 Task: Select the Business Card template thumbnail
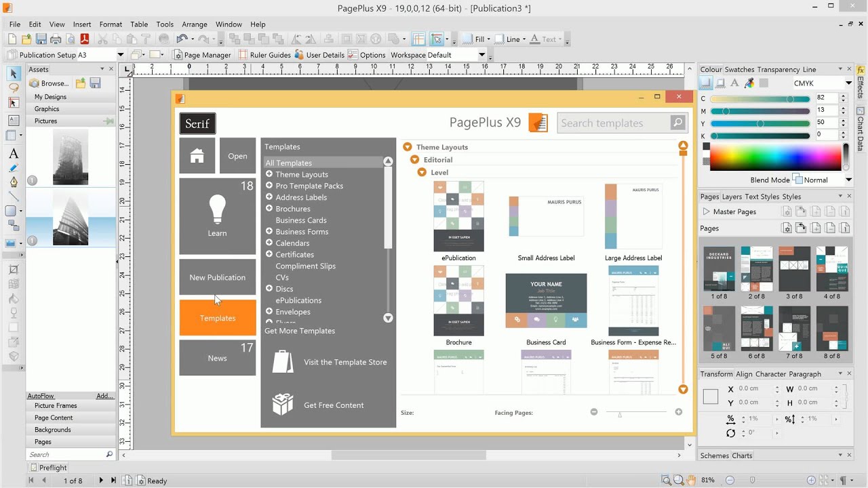546,301
